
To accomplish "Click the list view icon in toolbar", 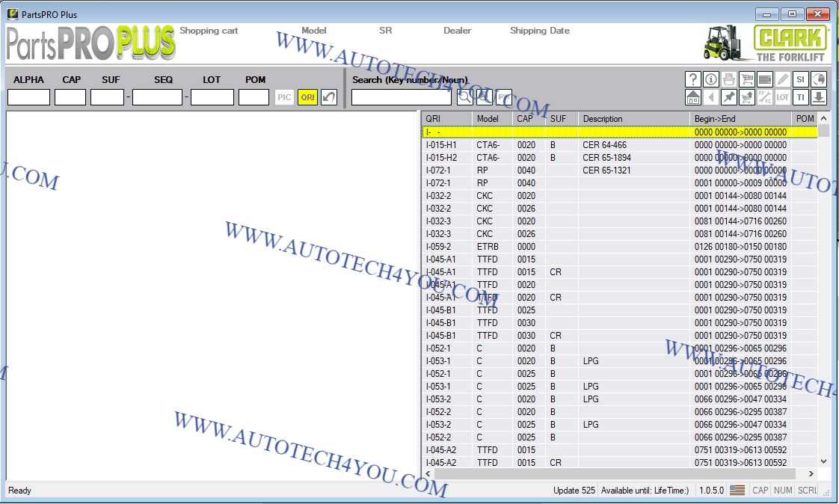I will click(764, 79).
